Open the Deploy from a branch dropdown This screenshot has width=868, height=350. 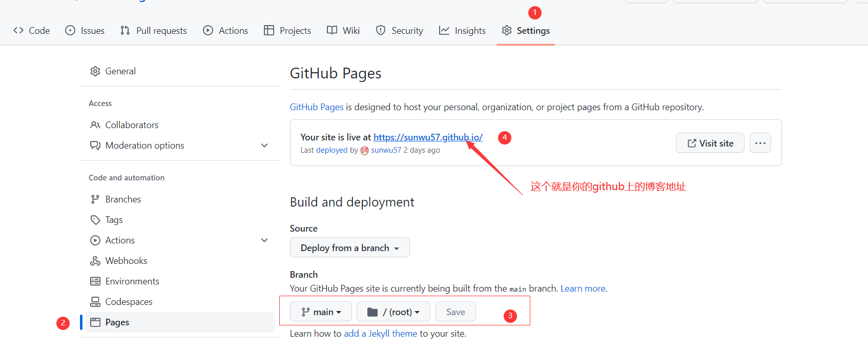click(x=350, y=248)
